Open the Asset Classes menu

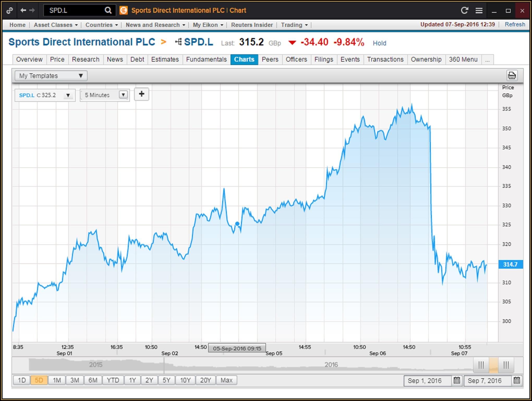(x=56, y=25)
